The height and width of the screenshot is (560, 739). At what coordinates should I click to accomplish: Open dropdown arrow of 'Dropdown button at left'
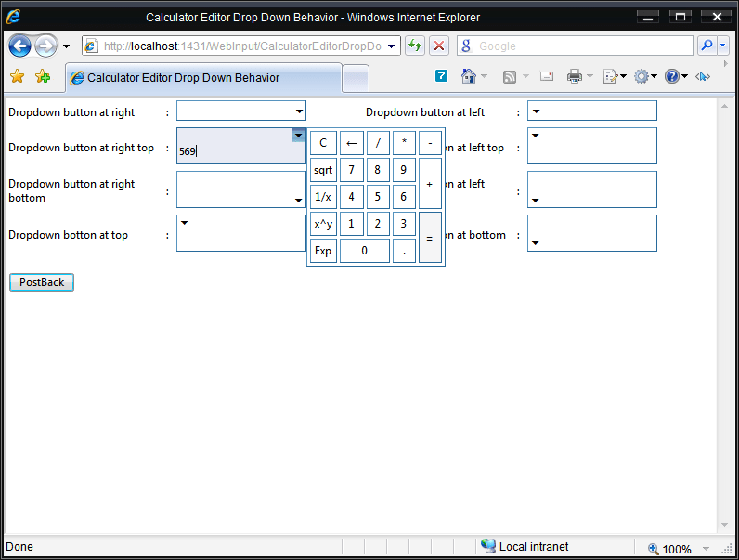(x=536, y=111)
